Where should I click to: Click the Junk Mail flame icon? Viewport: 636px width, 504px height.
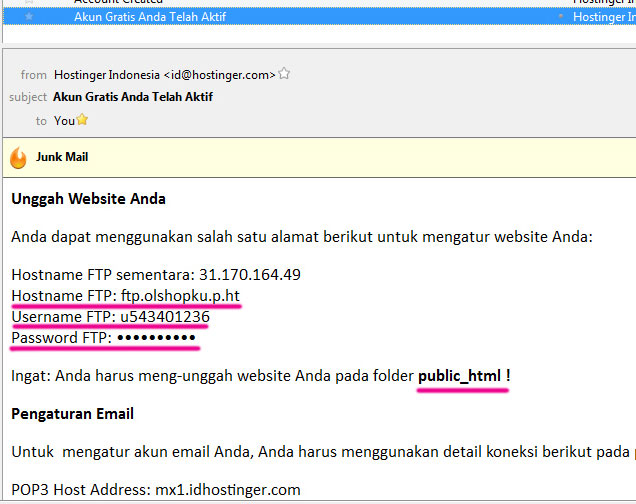click(x=18, y=158)
